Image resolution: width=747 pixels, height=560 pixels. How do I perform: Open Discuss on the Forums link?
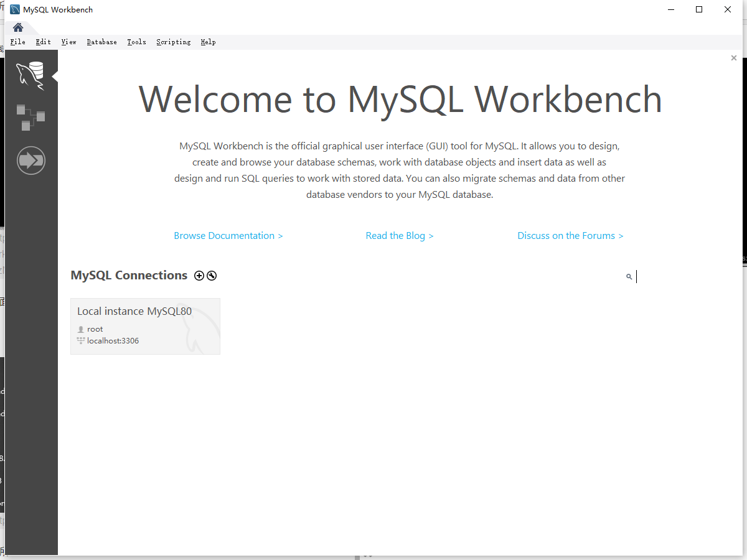570,236
